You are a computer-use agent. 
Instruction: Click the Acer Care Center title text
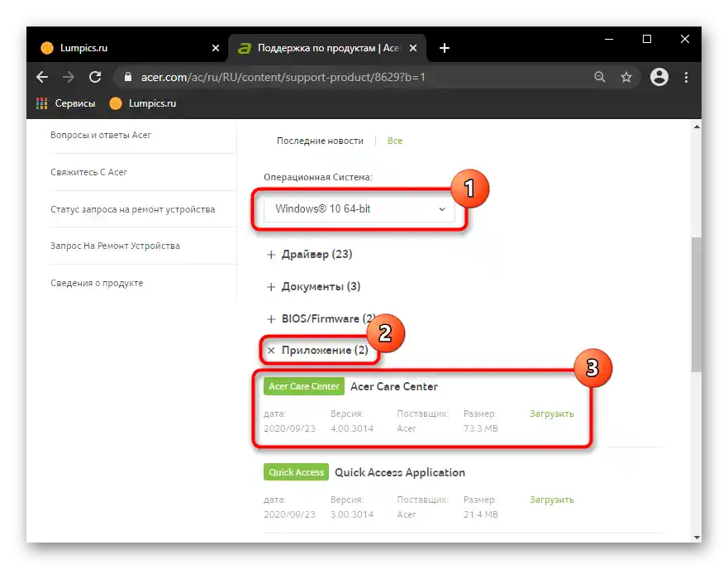[x=393, y=387]
